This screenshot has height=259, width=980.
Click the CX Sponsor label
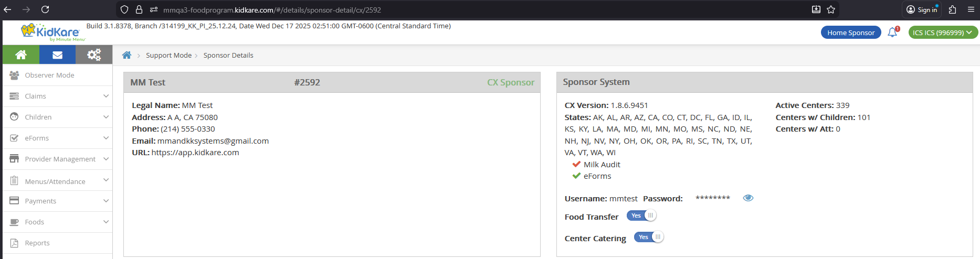tap(511, 82)
